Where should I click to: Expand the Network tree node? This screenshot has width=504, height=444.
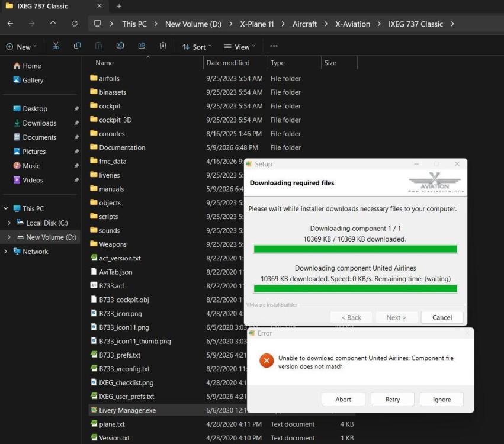click(5, 251)
